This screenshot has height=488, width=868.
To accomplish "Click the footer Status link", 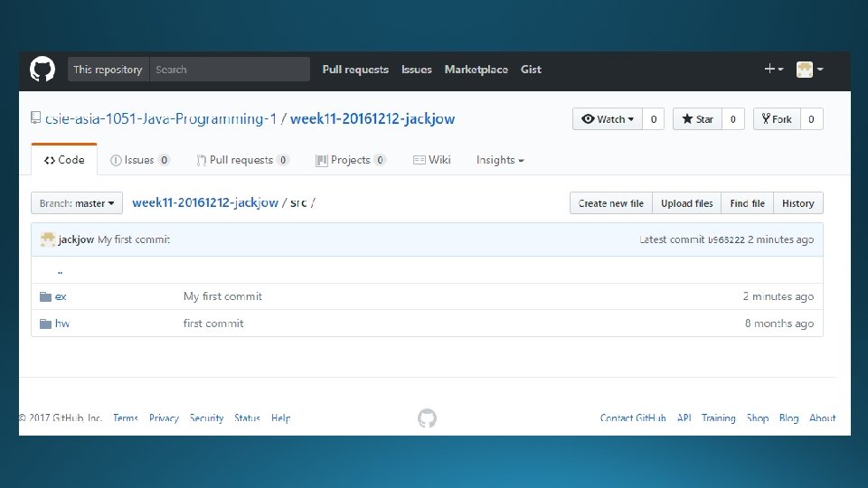I will point(247,418).
